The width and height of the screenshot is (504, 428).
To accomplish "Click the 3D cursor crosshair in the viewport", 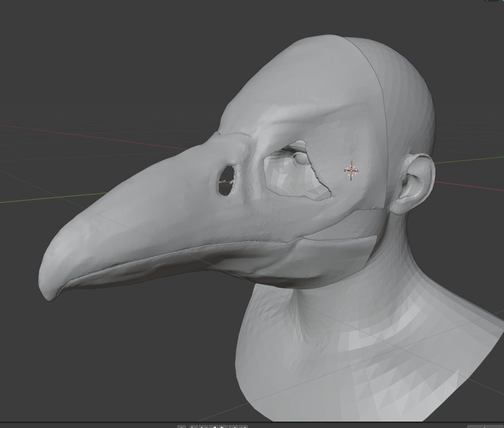I will tap(351, 171).
